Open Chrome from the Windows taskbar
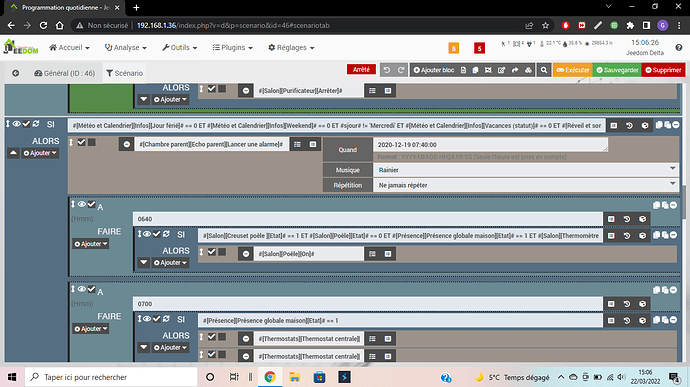 coord(270,377)
